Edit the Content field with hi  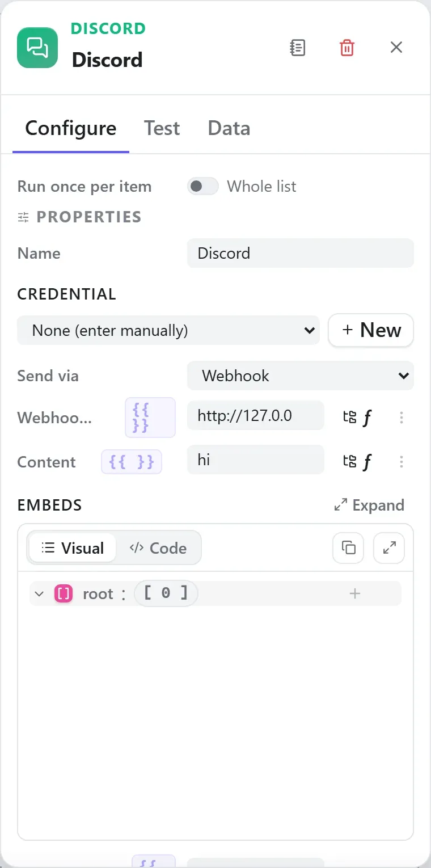pyautogui.click(x=256, y=460)
